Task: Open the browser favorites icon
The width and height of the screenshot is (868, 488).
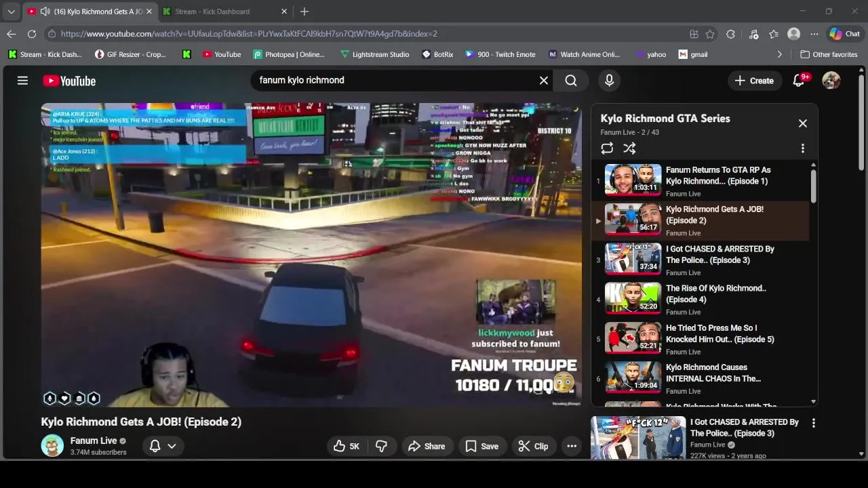Action: pyautogui.click(x=774, y=34)
